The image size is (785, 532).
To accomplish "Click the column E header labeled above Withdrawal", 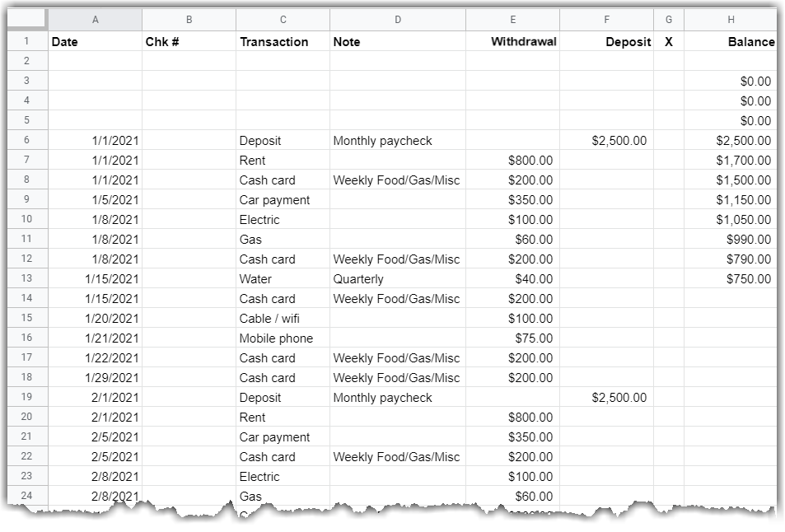I will (x=513, y=19).
